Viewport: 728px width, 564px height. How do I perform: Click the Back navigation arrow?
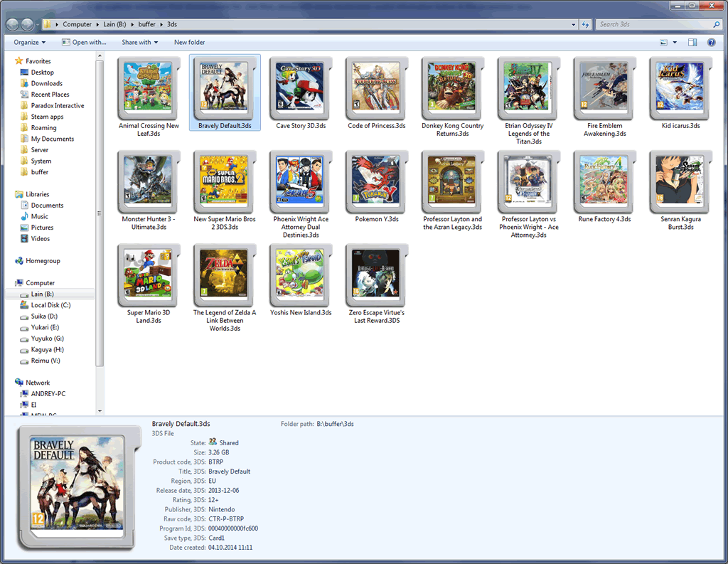(x=13, y=24)
